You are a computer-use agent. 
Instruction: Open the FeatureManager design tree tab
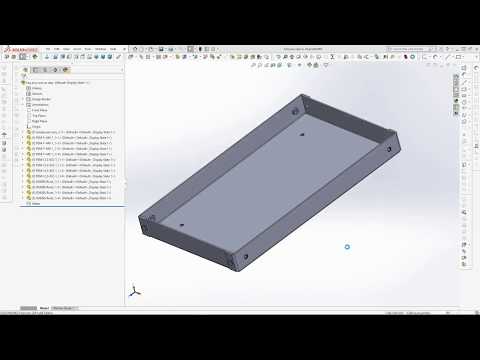(x=25, y=70)
